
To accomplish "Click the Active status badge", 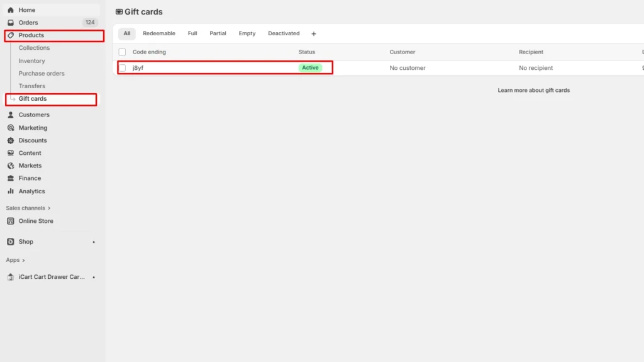I will 310,68.
